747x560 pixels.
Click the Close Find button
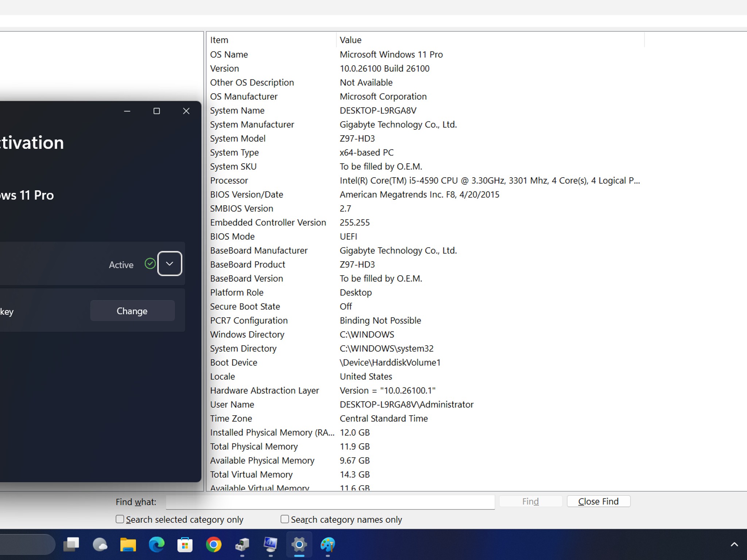599,501
